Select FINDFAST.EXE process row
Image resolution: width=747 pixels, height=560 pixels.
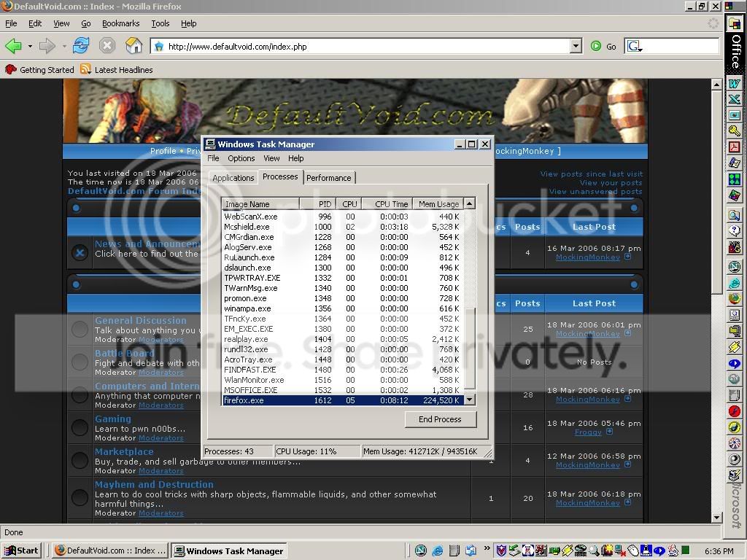[x=342, y=370]
